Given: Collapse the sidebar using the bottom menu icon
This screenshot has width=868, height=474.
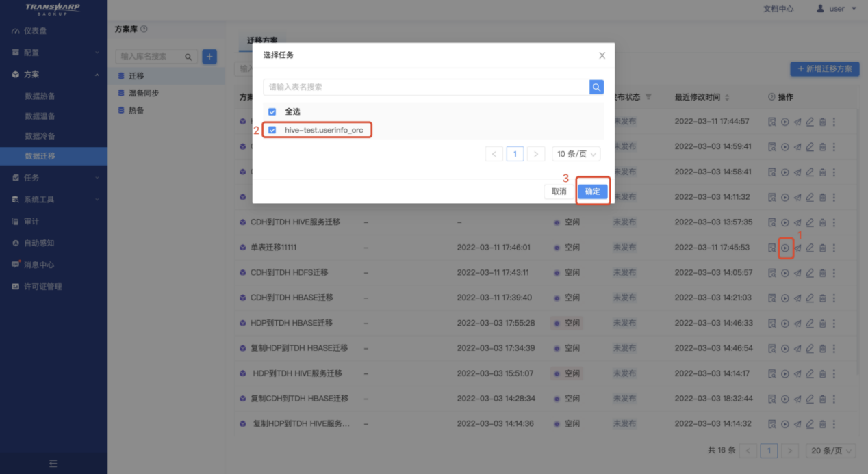Looking at the screenshot, I should [53, 464].
